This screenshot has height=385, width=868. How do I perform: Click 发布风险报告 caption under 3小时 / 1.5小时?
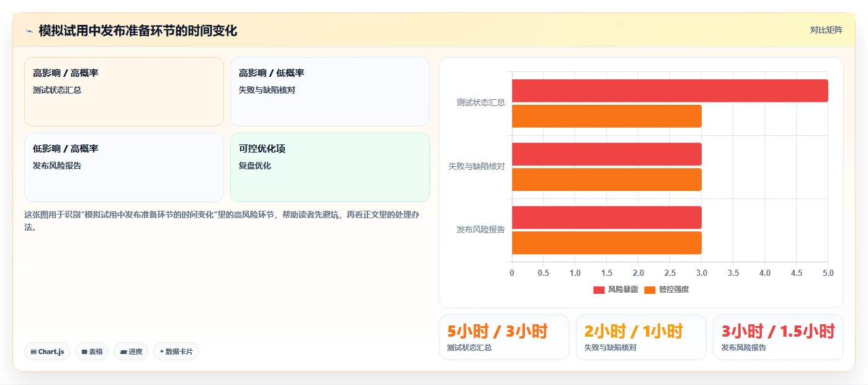[744, 348]
